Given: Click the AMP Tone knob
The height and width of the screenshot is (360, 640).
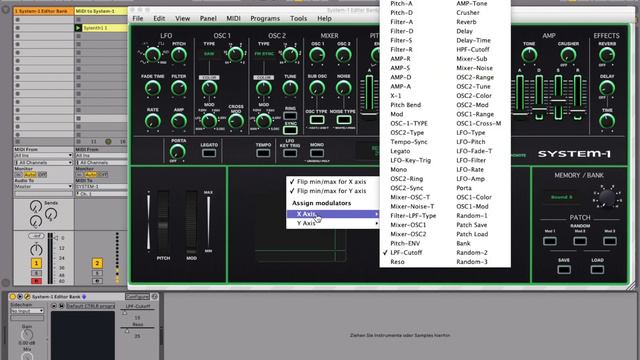Looking at the screenshot, I should coord(529,55).
